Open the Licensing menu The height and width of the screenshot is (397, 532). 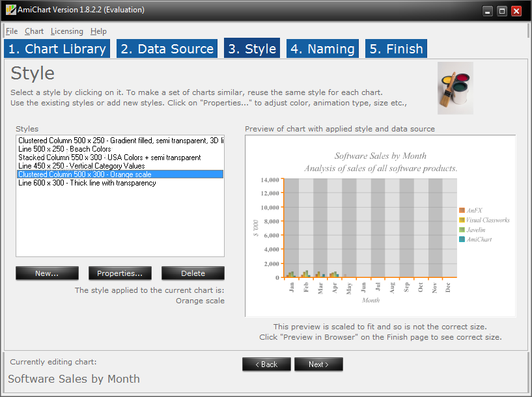(x=67, y=31)
